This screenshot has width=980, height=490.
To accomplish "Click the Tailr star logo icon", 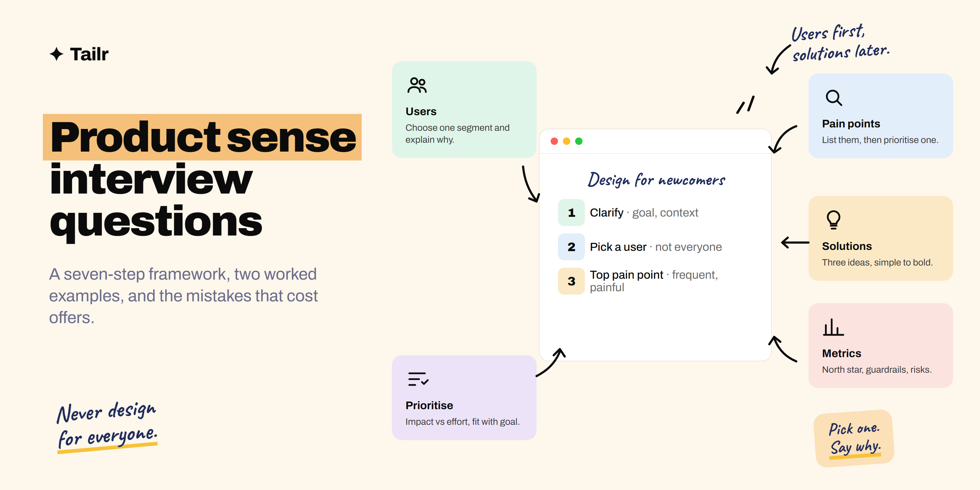I will (57, 54).
